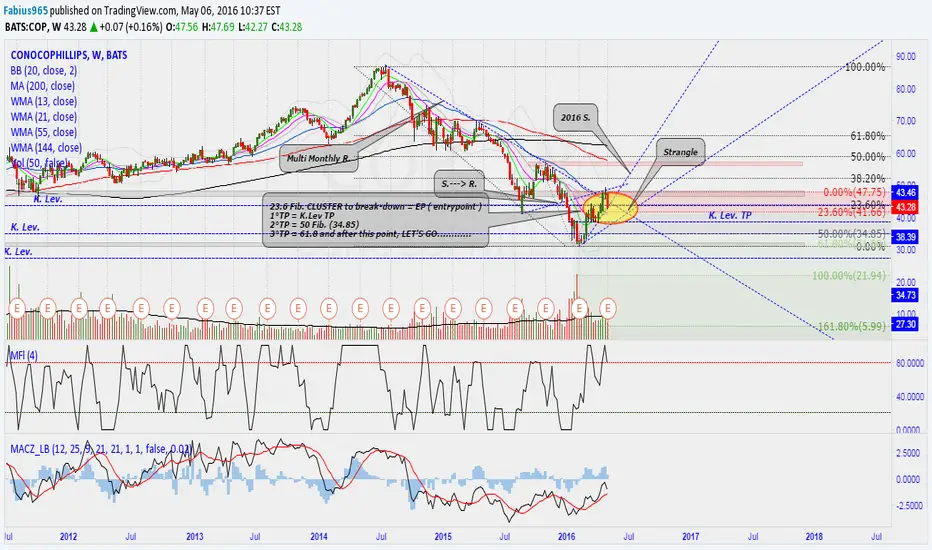The height and width of the screenshot is (550, 932).
Task: Click the Strangle callout bubble
Action: point(680,152)
